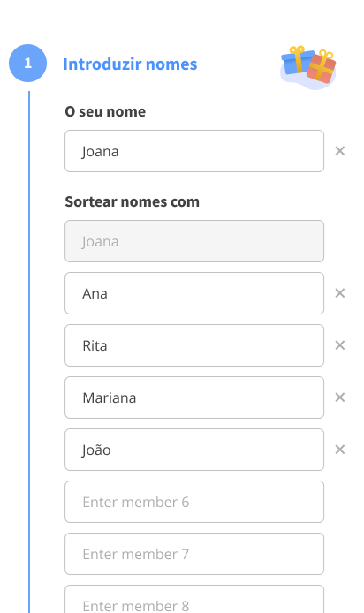Click the blue vertical step progress line
Screen dimensions: 364x613
coord(29,352)
